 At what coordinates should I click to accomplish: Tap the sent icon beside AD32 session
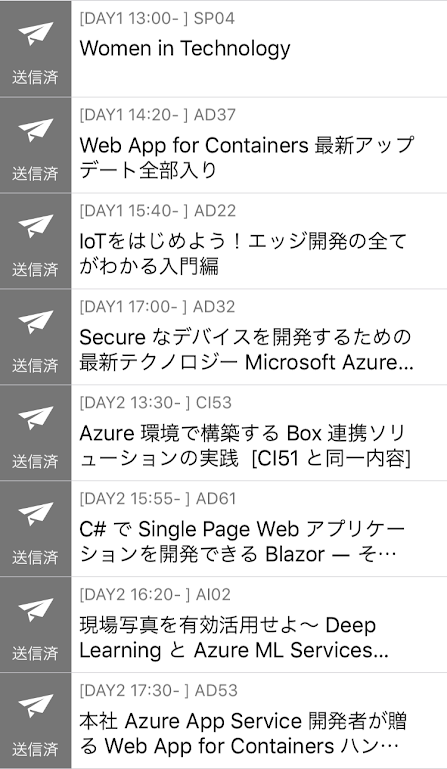click(35, 322)
